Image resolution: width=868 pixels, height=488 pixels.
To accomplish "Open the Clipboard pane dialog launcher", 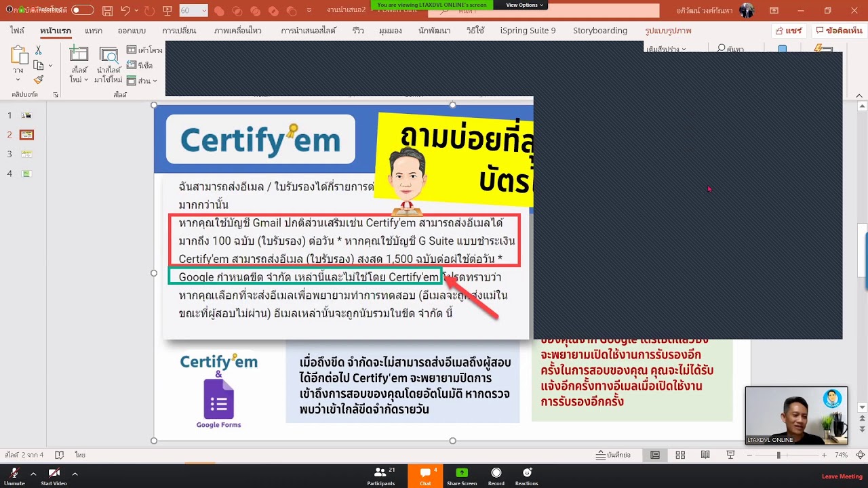I will click(x=56, y=95).
